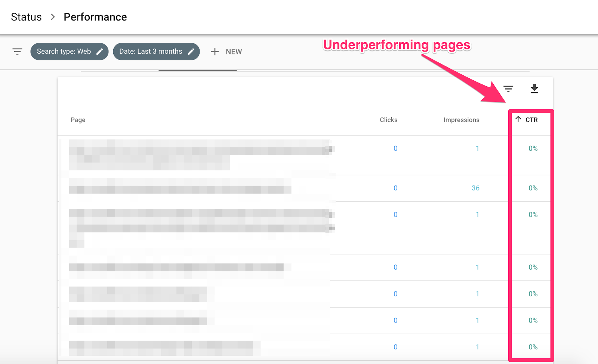Click the pencil icon on Date chip
Image resolution: width=598 pixels, height=364 pixels.
(x=191, y=52)
